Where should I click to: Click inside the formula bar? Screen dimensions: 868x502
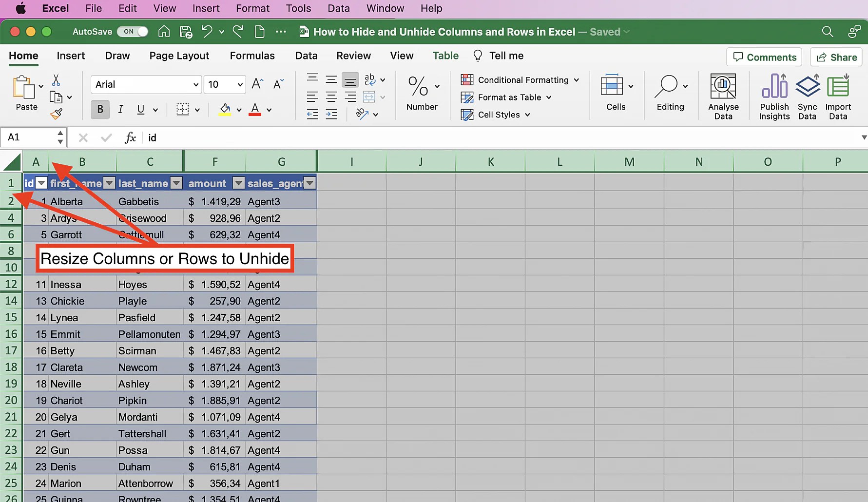pos(292,137)
